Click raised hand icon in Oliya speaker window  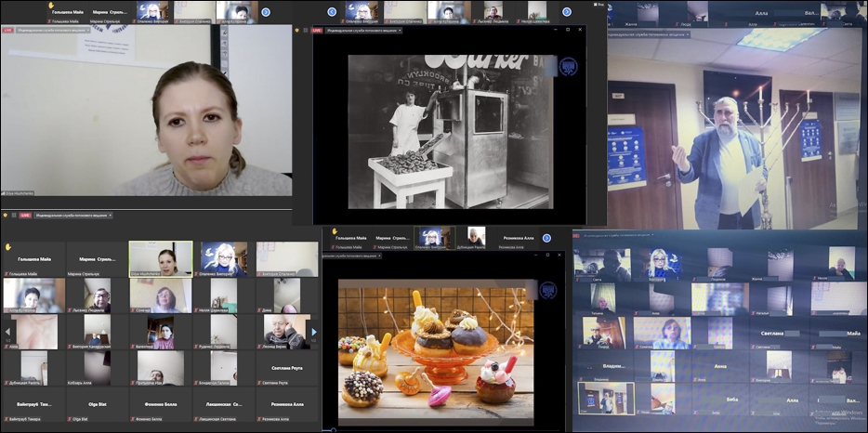pyautogui.click(x=51, y=6)
